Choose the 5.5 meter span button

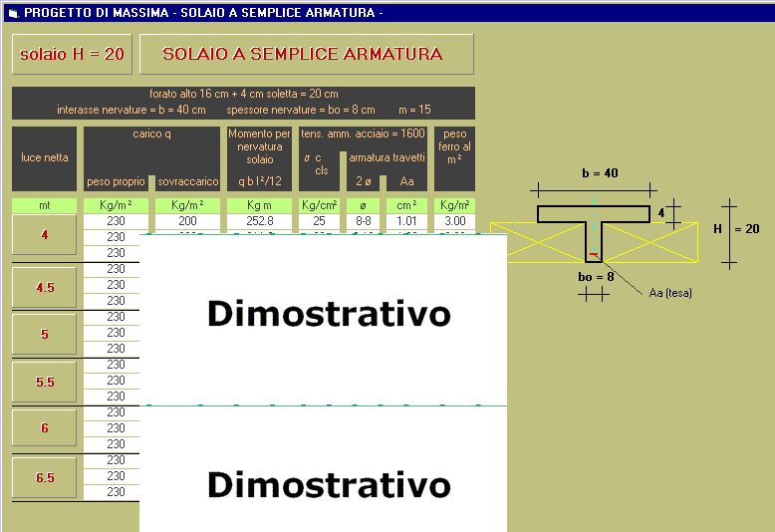click(x=45, y=382)
